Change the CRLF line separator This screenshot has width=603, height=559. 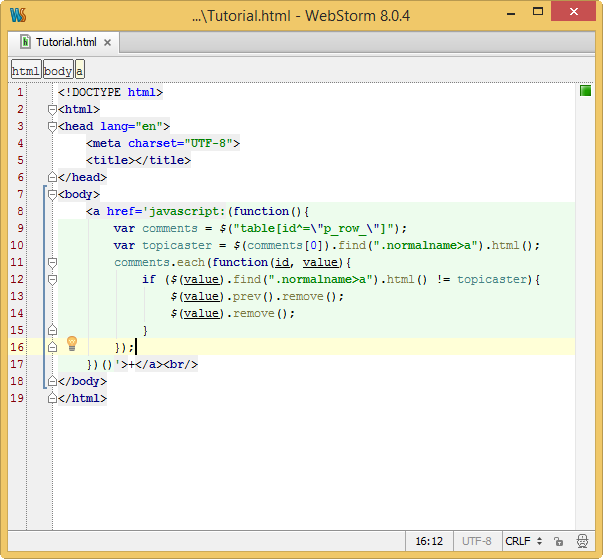(524, 541)
